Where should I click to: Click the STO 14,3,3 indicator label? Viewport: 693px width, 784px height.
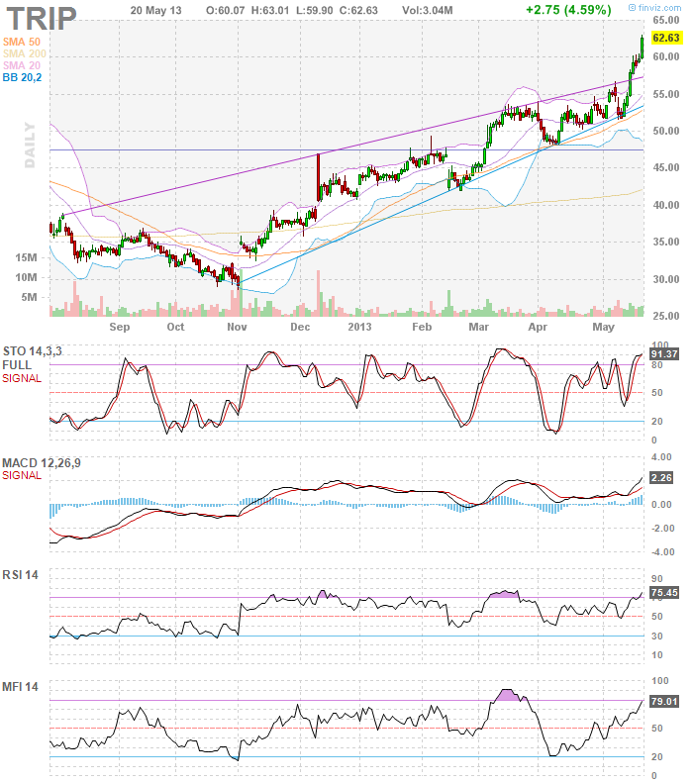point(32,349)
